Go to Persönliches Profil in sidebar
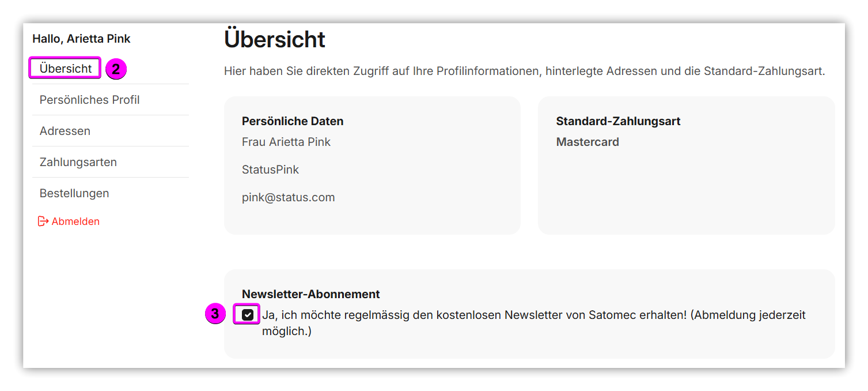The height and width of the screenshot is (391, 868). pyautogui.click(x=89, y=100)
